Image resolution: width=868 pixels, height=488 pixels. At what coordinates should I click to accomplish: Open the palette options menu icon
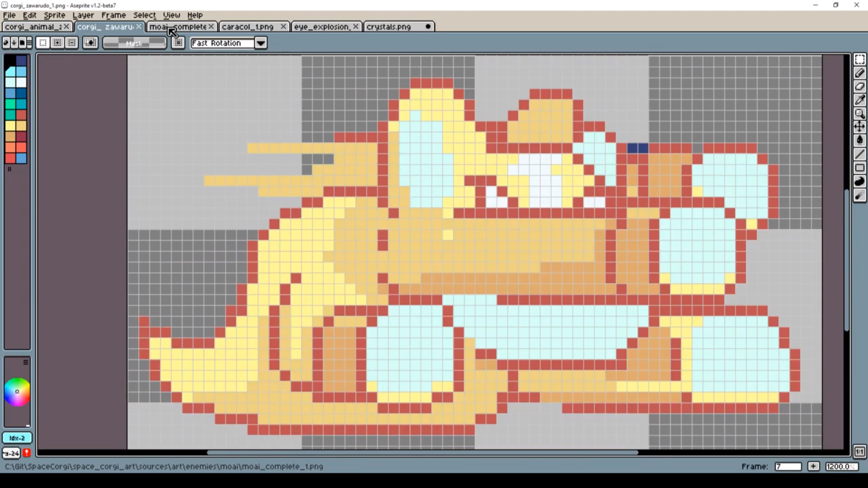point(29,43)
